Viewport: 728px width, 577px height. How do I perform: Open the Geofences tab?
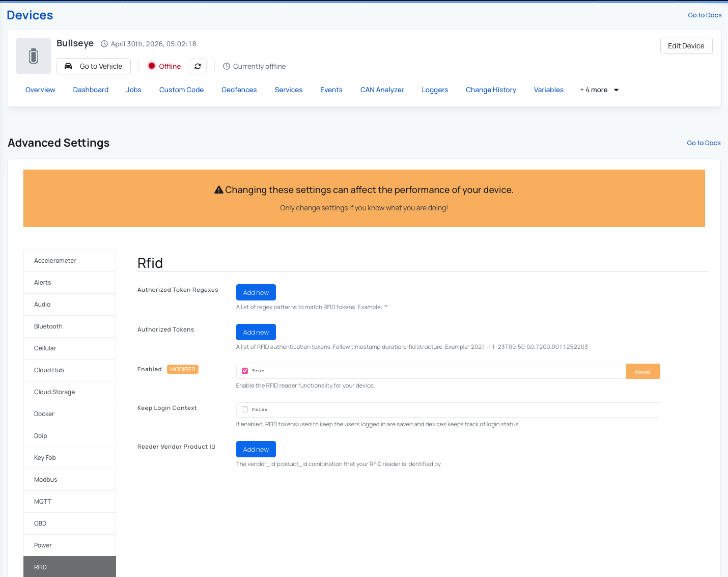(x=239, y=90)
